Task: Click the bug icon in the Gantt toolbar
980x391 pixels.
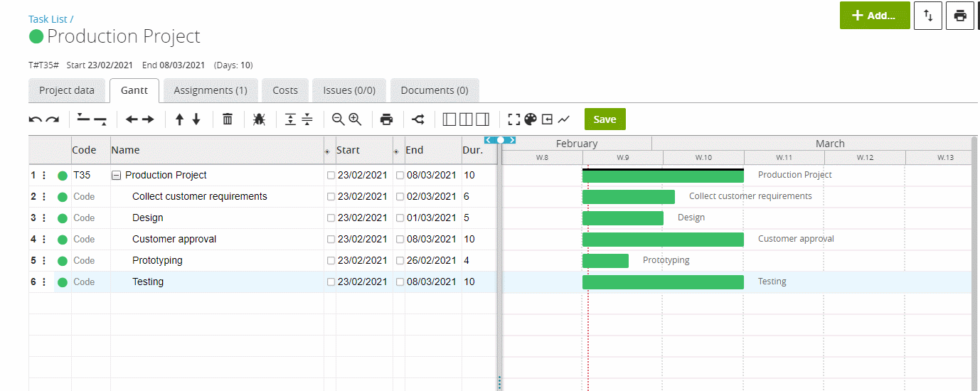Action: tap(259, 119)
